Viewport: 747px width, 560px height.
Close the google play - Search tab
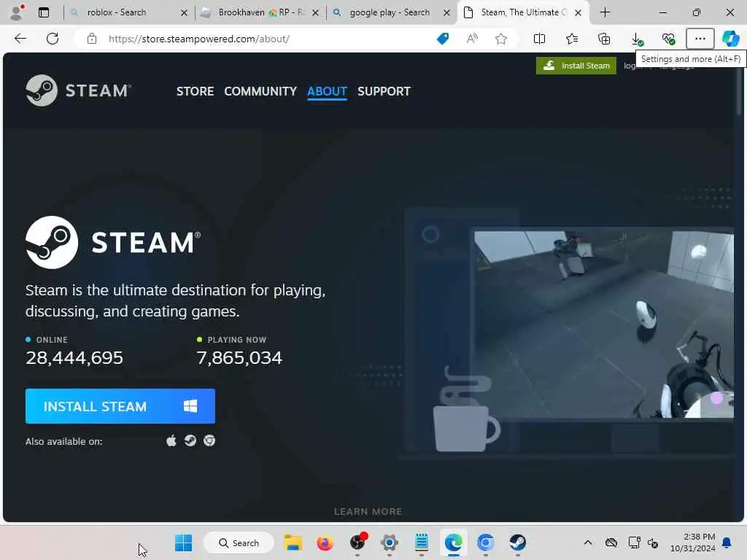[x=446, y=13]
